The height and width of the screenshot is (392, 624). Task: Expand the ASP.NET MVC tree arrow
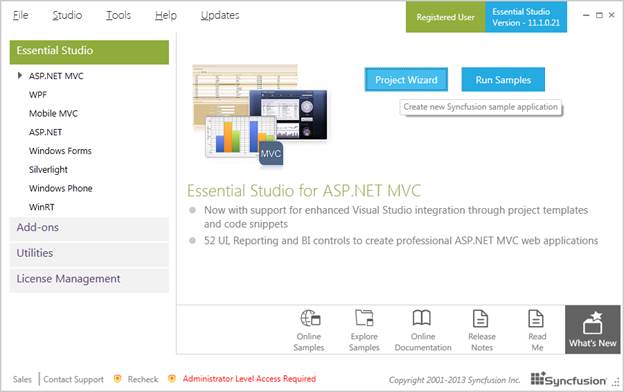[x=20, y=75]
